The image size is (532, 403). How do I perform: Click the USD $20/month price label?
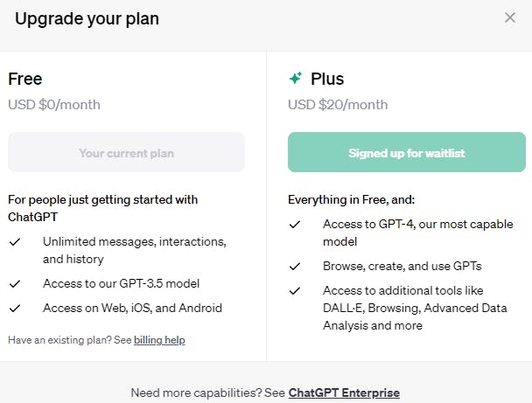(x=338, y=105)
